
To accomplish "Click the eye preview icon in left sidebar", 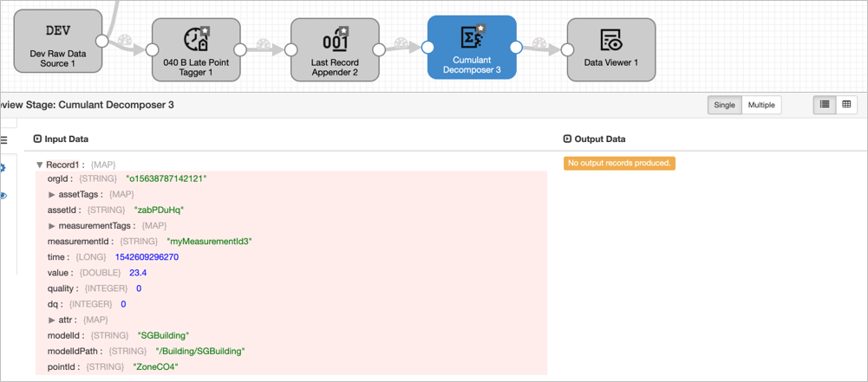I will 3,196.
